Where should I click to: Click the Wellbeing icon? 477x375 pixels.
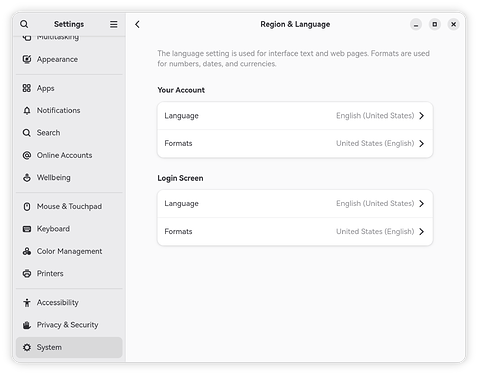click(27, 177)
